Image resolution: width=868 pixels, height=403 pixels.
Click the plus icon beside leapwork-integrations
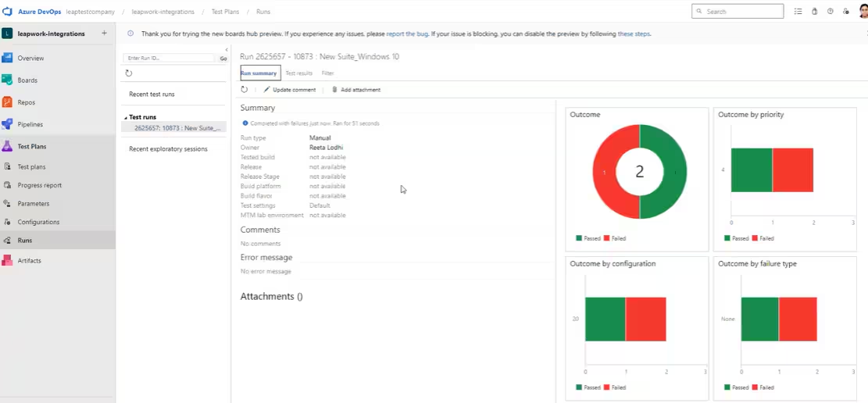coord(104,34)
